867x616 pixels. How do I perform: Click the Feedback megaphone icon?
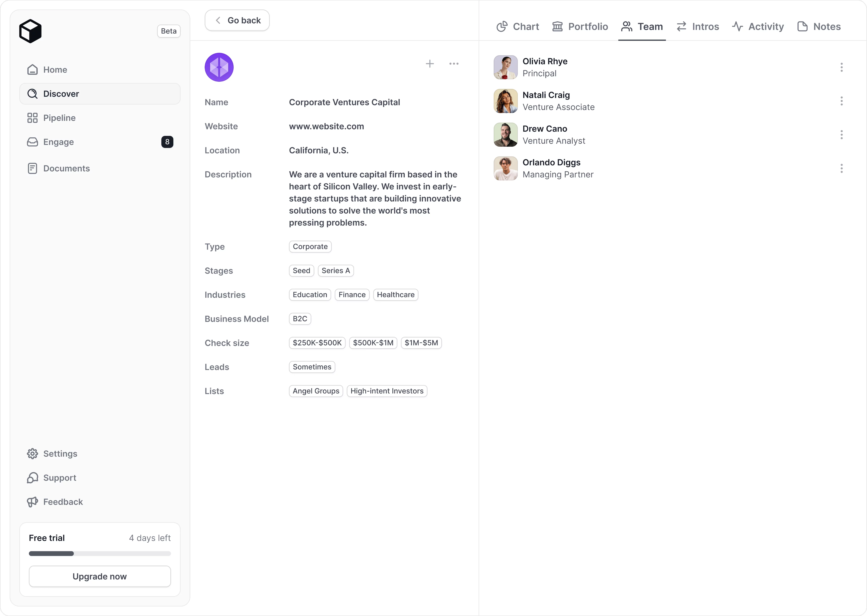tap(33, 502)
